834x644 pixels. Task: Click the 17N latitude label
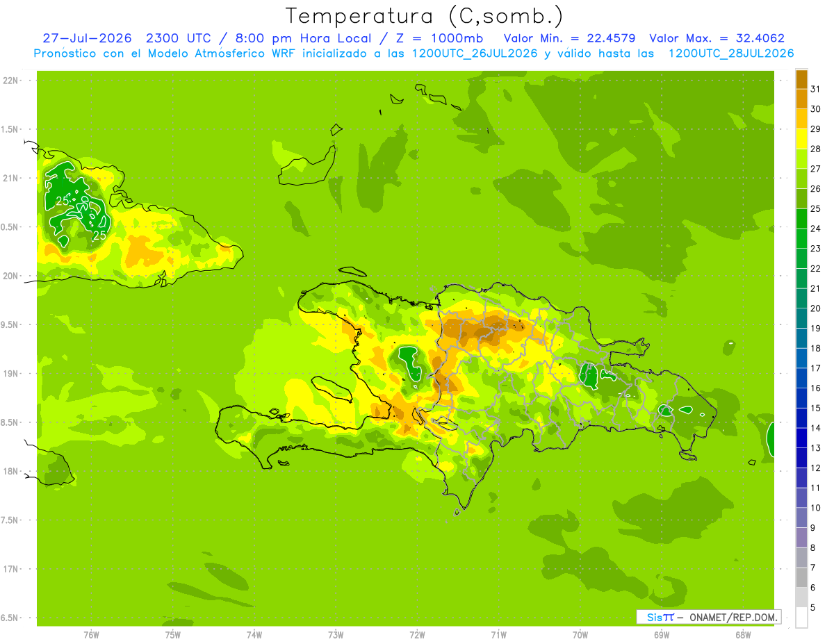12,569
